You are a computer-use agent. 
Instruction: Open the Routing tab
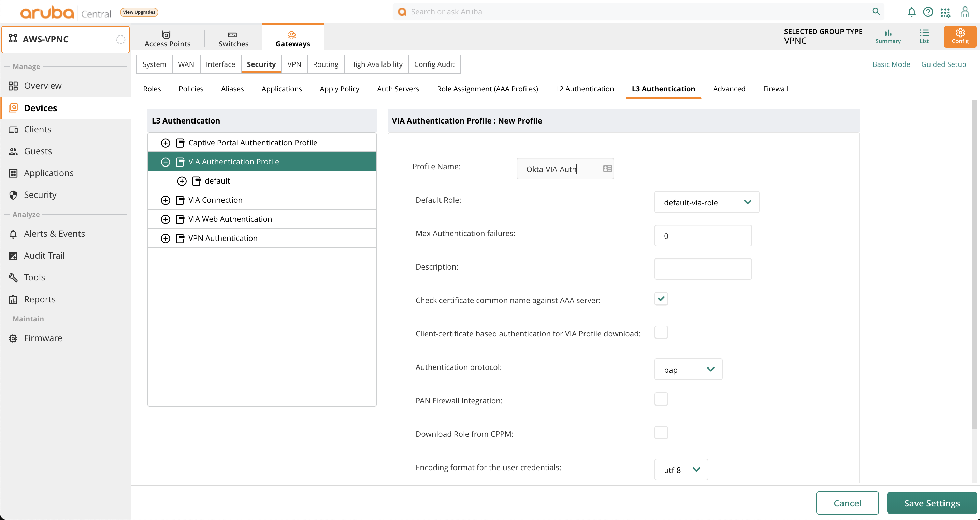pos(325,64)
